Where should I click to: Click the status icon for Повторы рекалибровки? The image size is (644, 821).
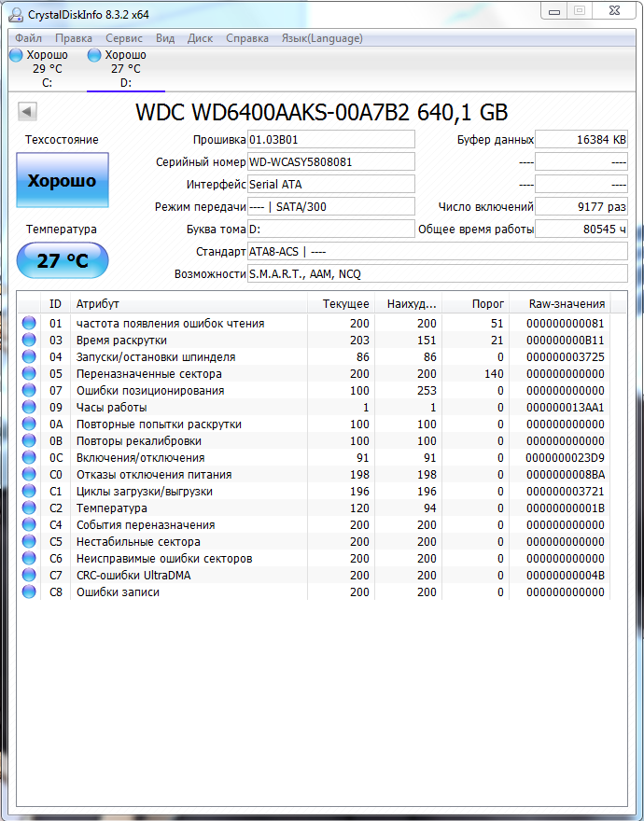29,440
